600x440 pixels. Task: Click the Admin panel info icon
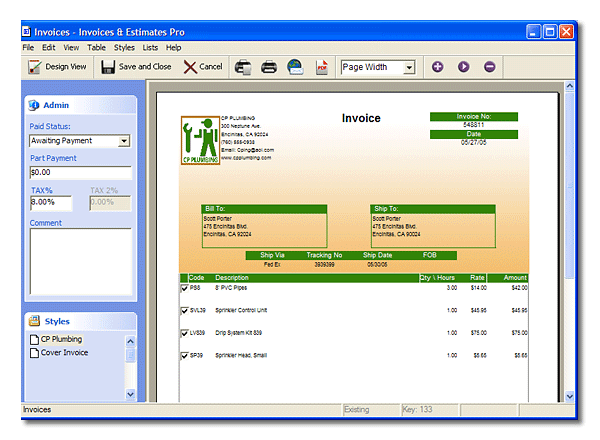click(x=34, y=105)
